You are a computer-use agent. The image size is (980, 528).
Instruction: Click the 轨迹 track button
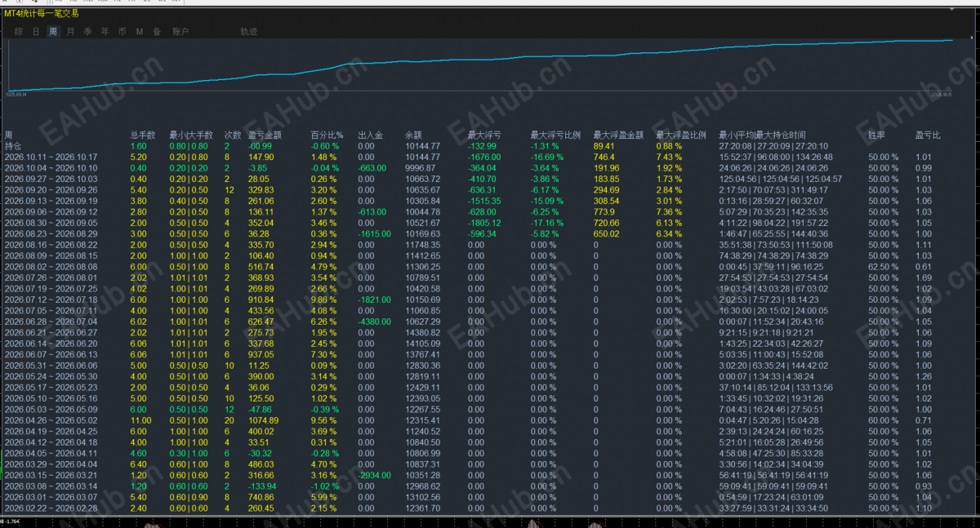click(x=248, y=32)
